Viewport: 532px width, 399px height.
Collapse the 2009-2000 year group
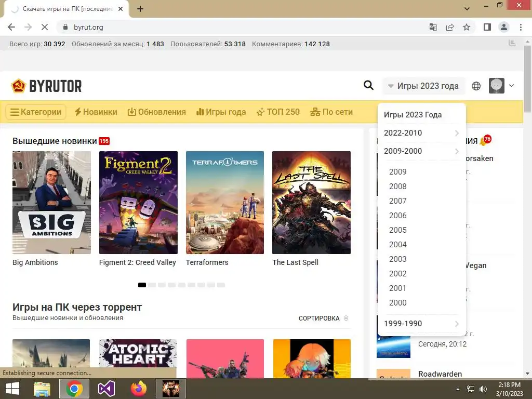point(421,151)
